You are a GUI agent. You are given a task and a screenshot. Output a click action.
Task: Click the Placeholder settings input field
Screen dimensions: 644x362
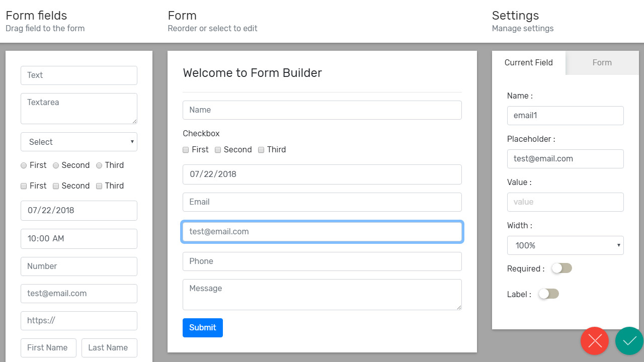pos(565,159)
